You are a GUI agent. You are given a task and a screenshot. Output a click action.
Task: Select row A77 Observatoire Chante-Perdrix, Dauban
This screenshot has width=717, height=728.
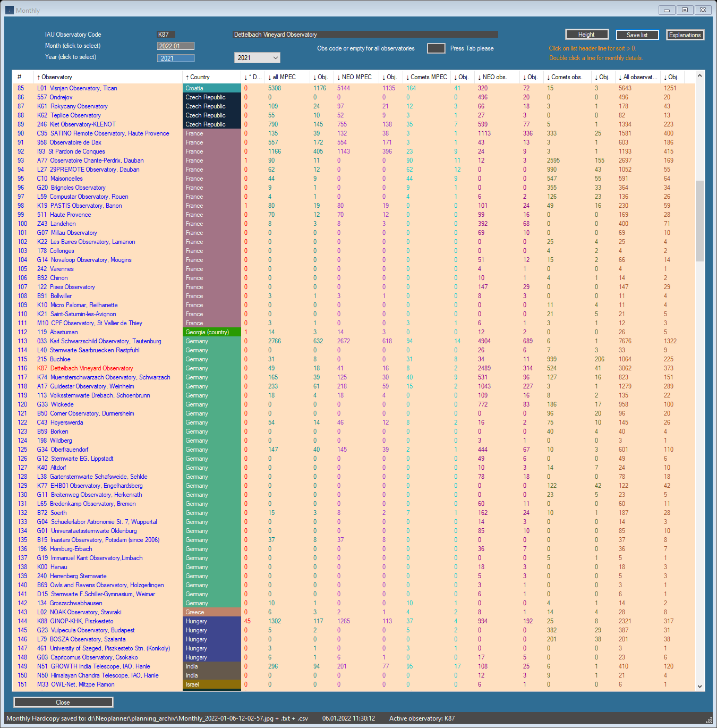[x=353, y=160]
